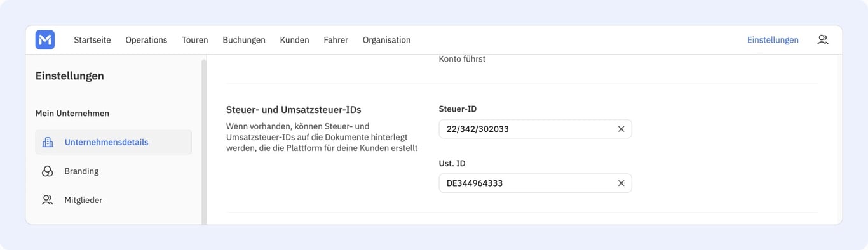Clear the Ust. ID field with X
Screen dimensions: 868x250
coord(621,183)
